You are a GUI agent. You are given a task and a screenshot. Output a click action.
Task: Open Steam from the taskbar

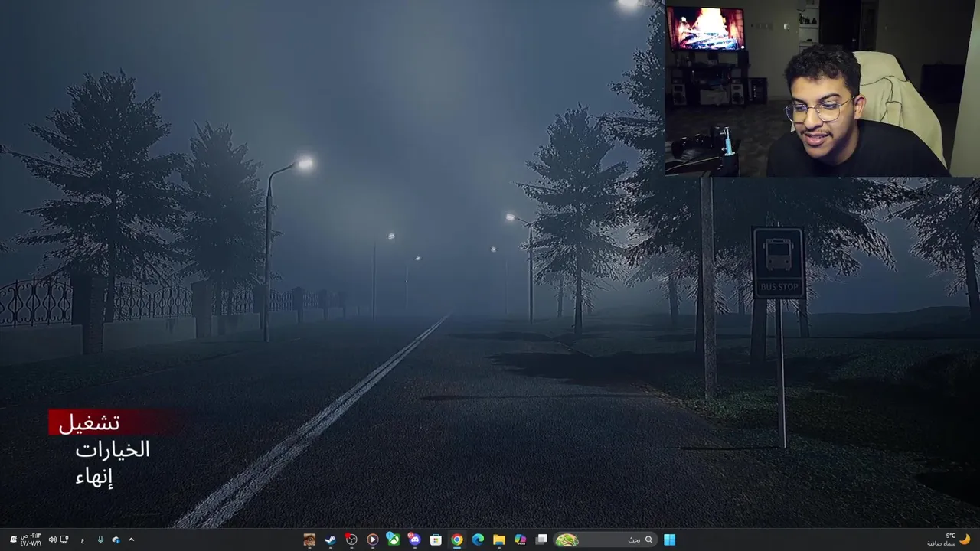click(x=330, y=540)
